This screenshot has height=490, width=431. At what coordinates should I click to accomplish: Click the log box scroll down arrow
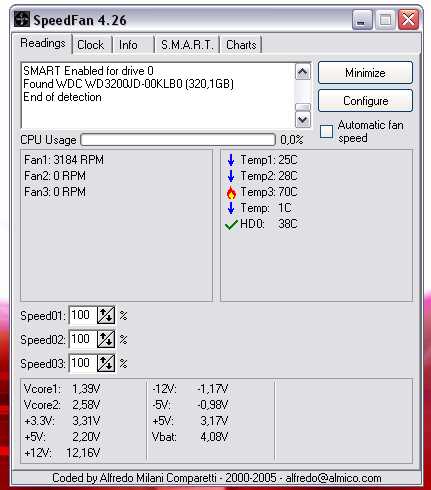click(x=303, y=119)
